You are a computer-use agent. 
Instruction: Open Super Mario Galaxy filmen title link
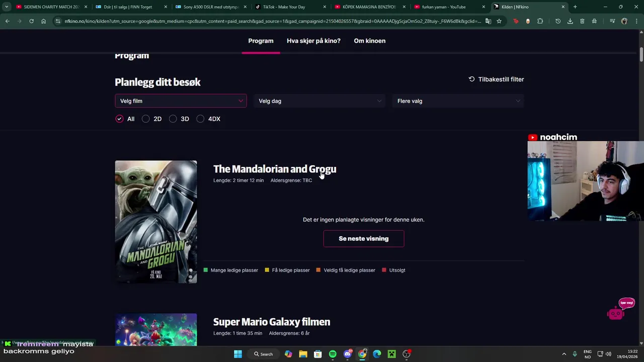(x=272, y=322)
